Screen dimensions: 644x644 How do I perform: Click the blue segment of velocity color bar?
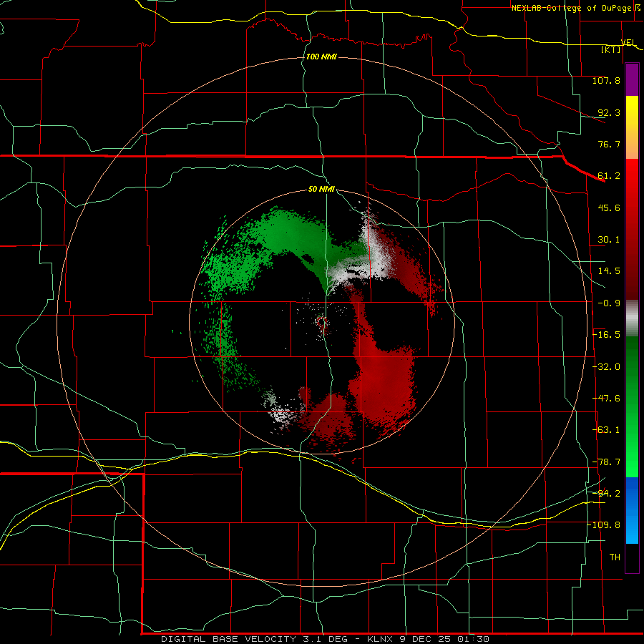point(632,510)
